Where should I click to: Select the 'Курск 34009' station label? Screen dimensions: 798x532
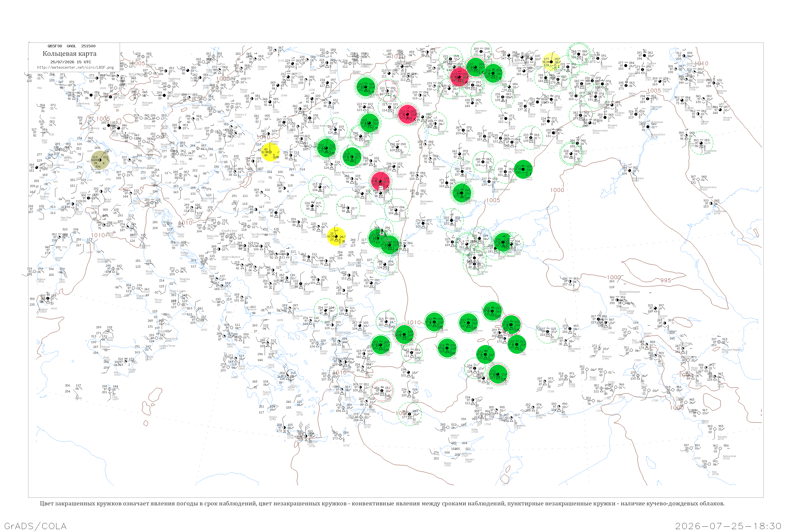pos(512,128)
